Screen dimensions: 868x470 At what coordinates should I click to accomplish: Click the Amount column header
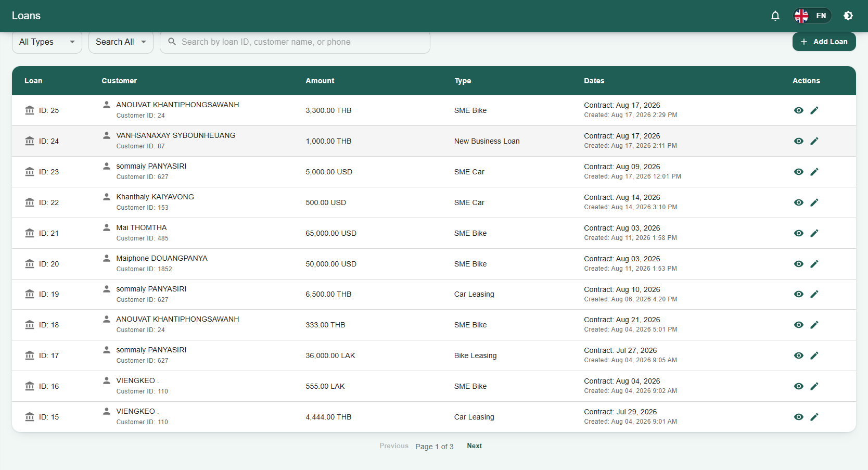point(320,81)
